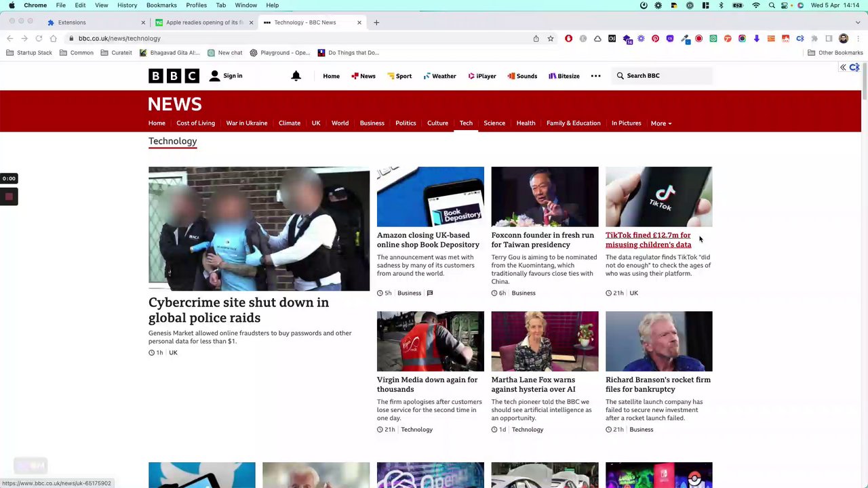
Task: Expand the More dropdown in News nav
Action: 661,123
